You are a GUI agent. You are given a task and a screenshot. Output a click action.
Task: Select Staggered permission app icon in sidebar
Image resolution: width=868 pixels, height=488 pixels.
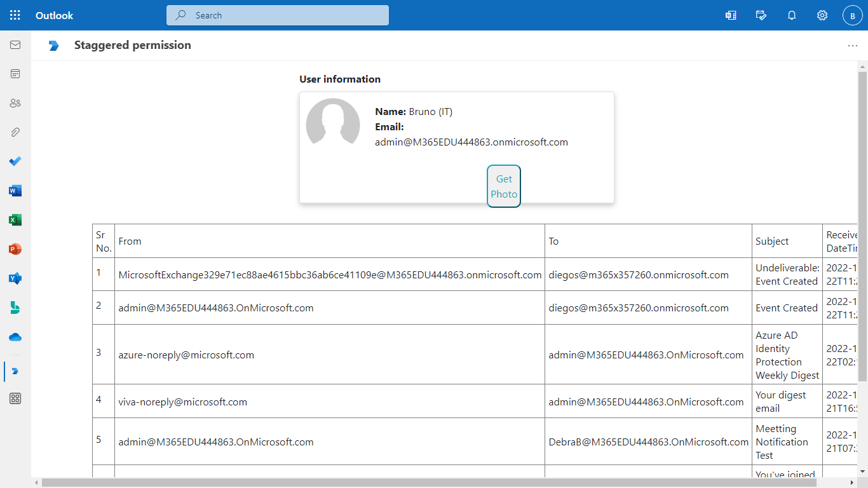coord(15,371)
